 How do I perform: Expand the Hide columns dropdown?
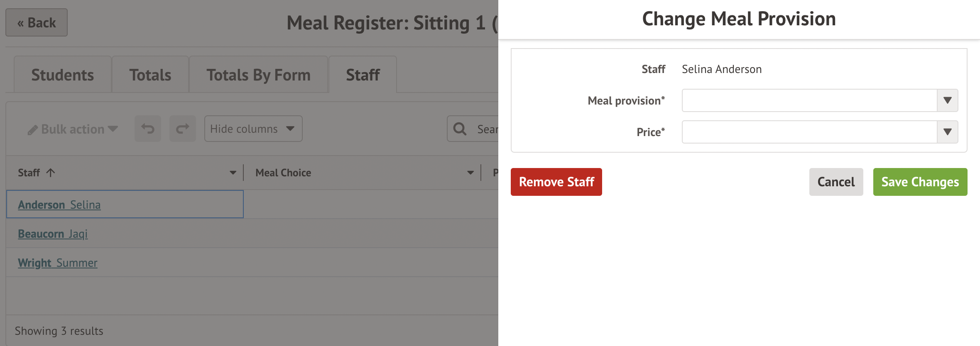pos(253,129)
